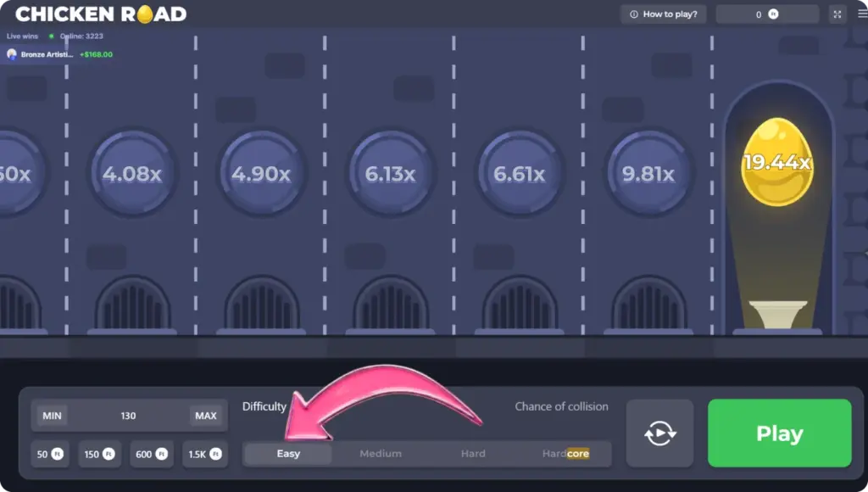Click the Chicken Road logo
Image resolution: width=868 pixels, height=492 pixels.
pos(101,14)
